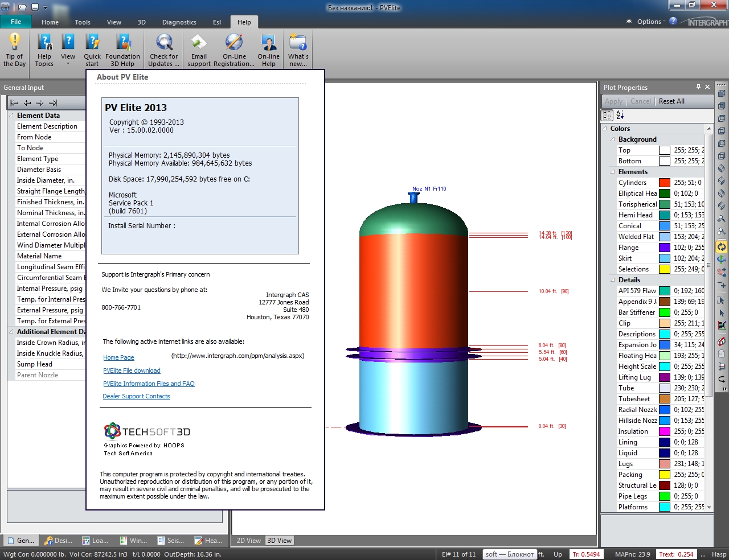This screenshot has width=729, height=560.
Task: Toggle auto-hide pin on Plot Properties
Action: tap(698, 87)
